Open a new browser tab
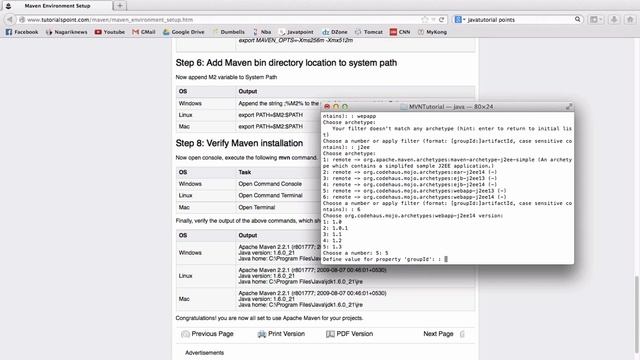This screenshot has width=640, height=360. pos(120,6)
